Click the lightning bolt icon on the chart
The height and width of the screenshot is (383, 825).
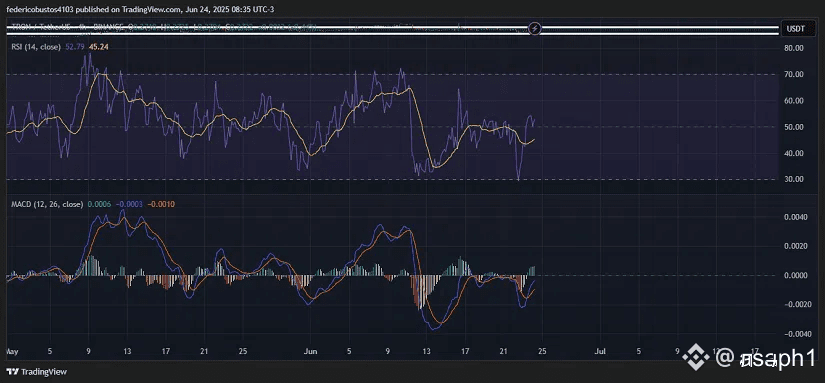(535, 28)
